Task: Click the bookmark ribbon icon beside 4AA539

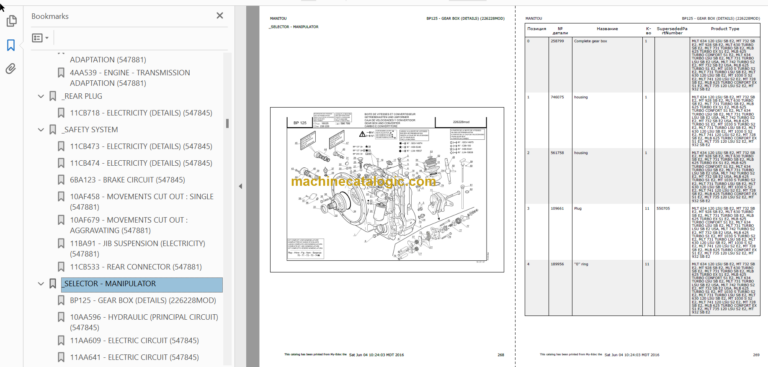Action: click(61, 73)
